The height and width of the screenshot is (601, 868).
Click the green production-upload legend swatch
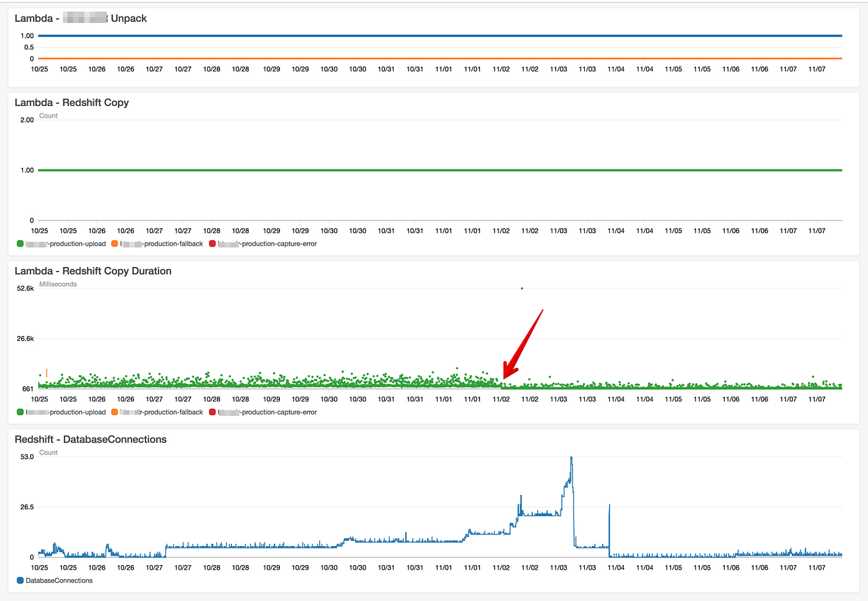[x=20, y=243]
